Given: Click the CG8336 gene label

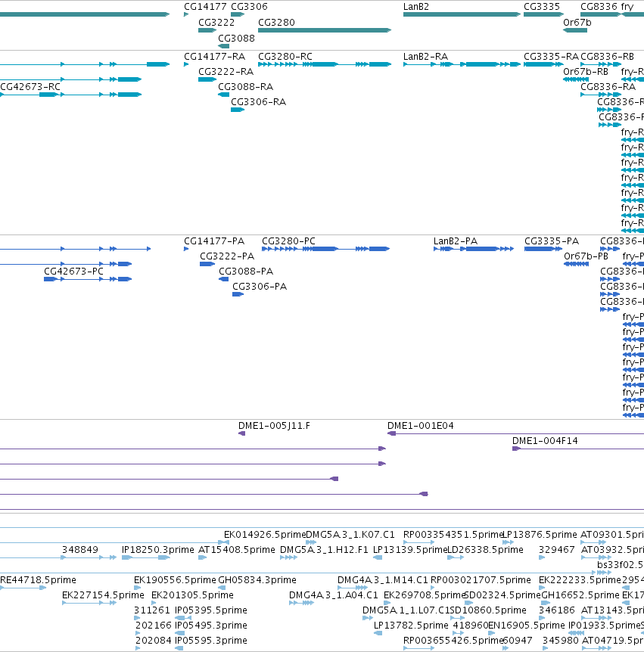Looking at the screenshot, I should (599, 7).
